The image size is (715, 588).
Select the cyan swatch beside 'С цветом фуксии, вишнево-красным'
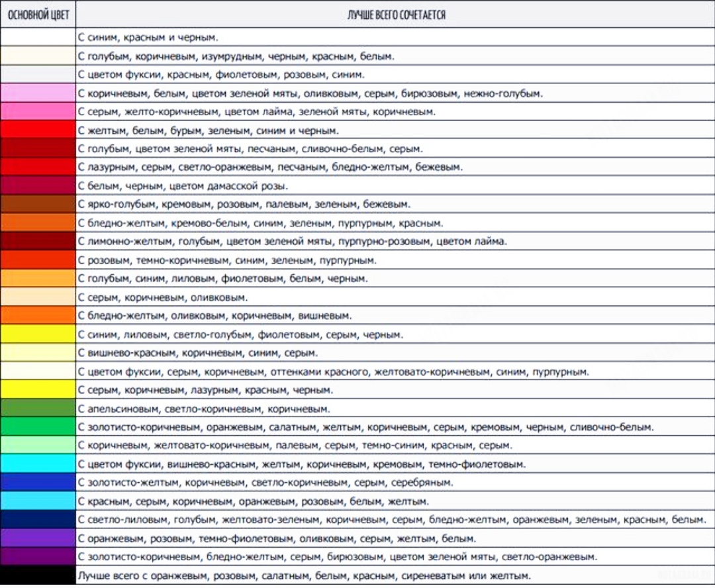(38, 464)
